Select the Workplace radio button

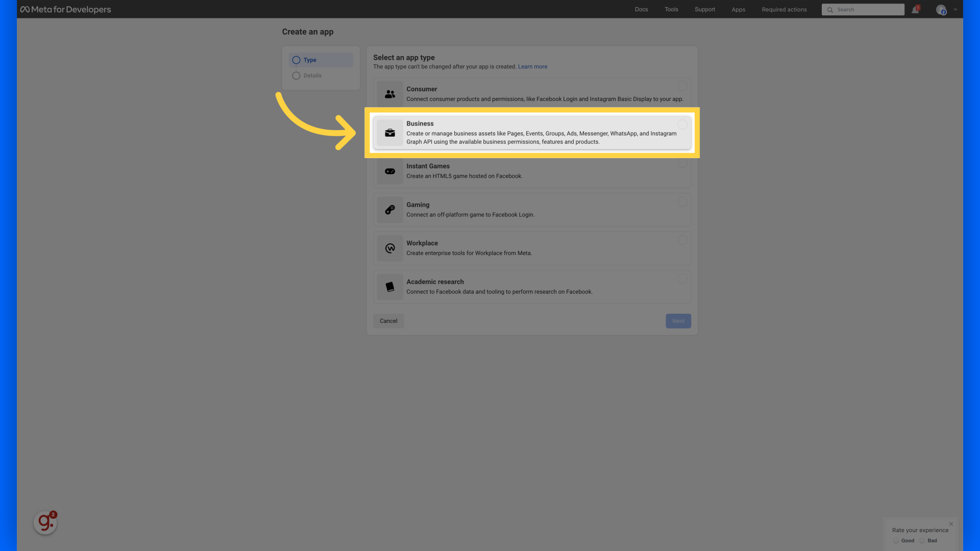tap(682, 240)
